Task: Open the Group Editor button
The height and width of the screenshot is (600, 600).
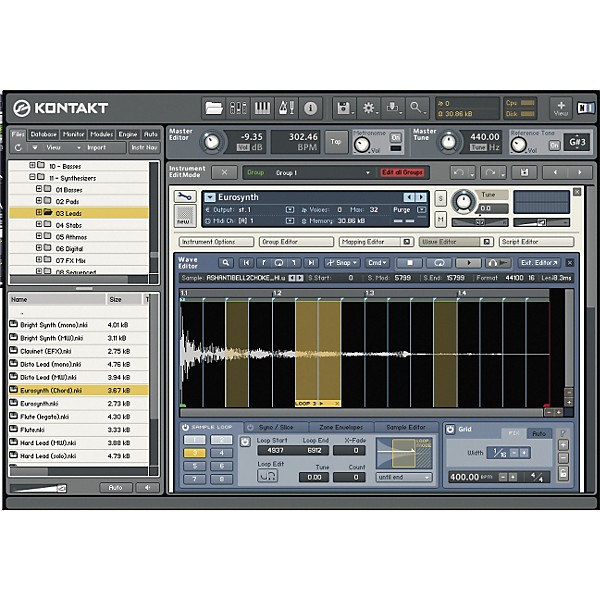Action: 296,242
